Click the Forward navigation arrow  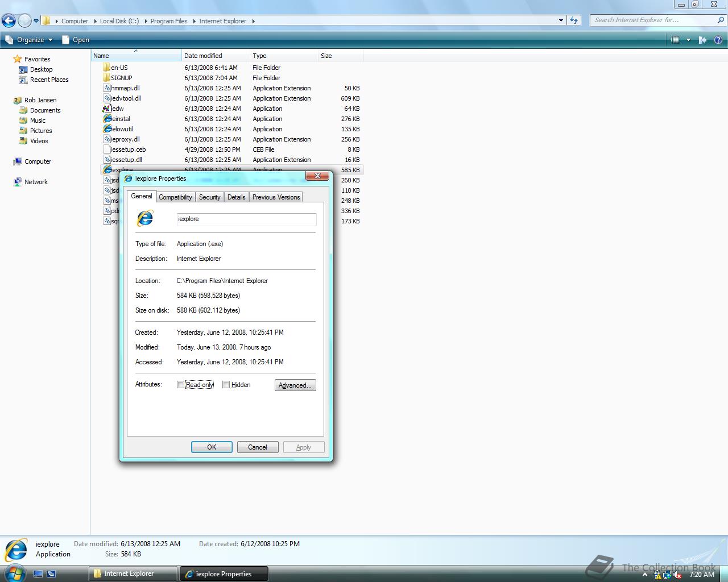[24, 21]
